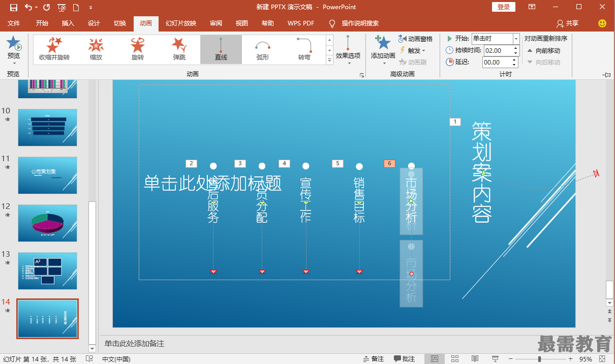Open Customize Quick Access Toolbar arrow
This screenshot has height=364, width=615.
(x=90, y=8)
